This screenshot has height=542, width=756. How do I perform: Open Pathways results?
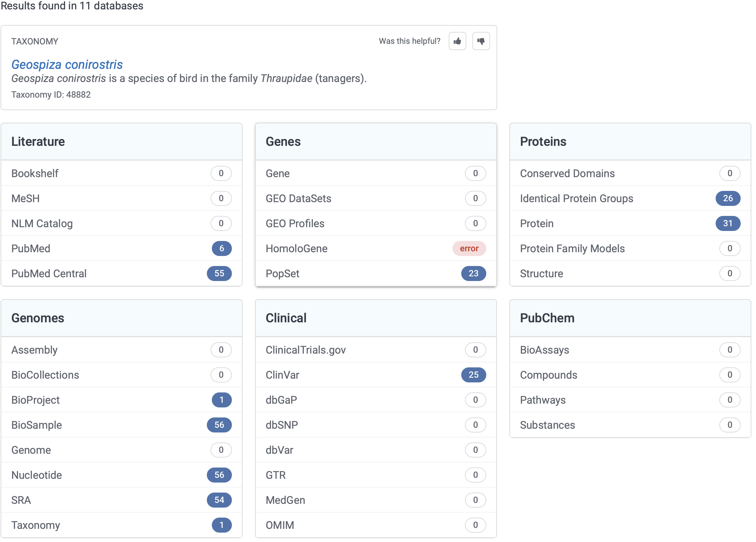(x=630, y=400)
